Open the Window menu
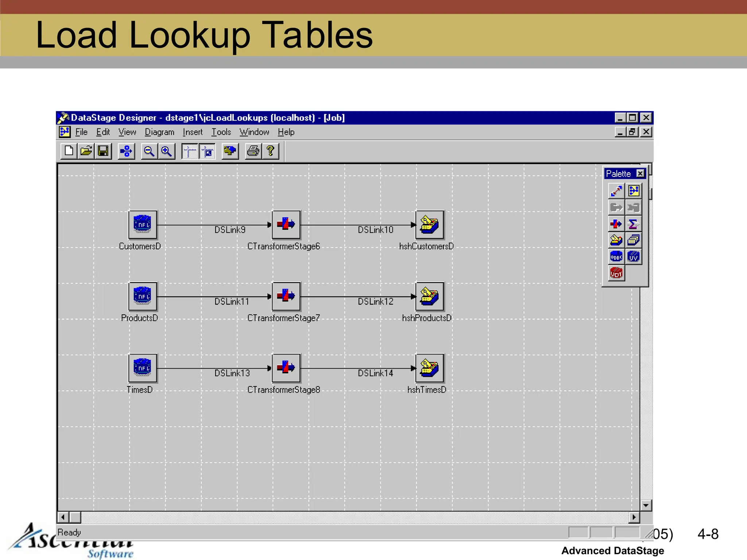This screenshot has width=747, height=560. coord(254,132)
